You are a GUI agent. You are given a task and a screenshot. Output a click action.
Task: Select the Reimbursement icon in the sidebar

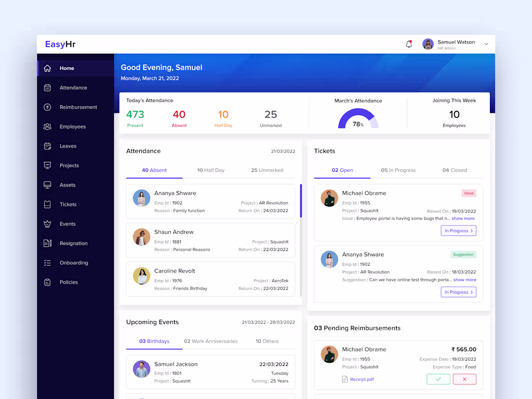47,107
